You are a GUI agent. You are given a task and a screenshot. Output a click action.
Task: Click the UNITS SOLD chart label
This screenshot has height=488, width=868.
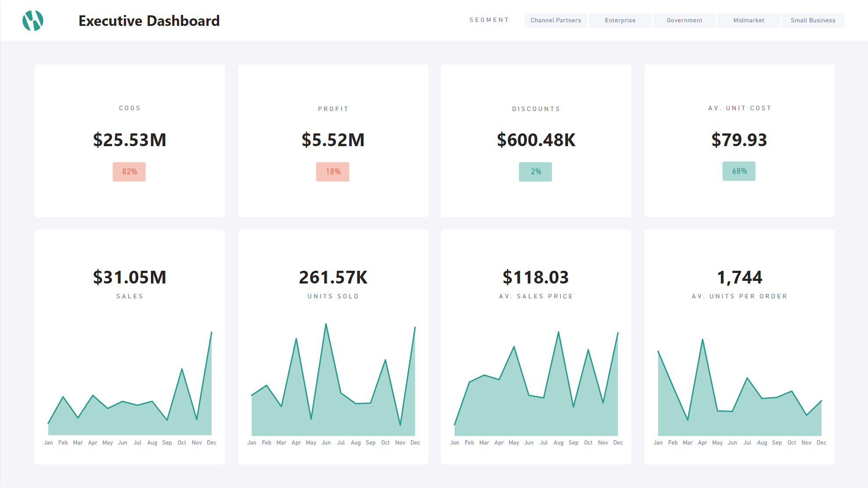tap(333, 296)
